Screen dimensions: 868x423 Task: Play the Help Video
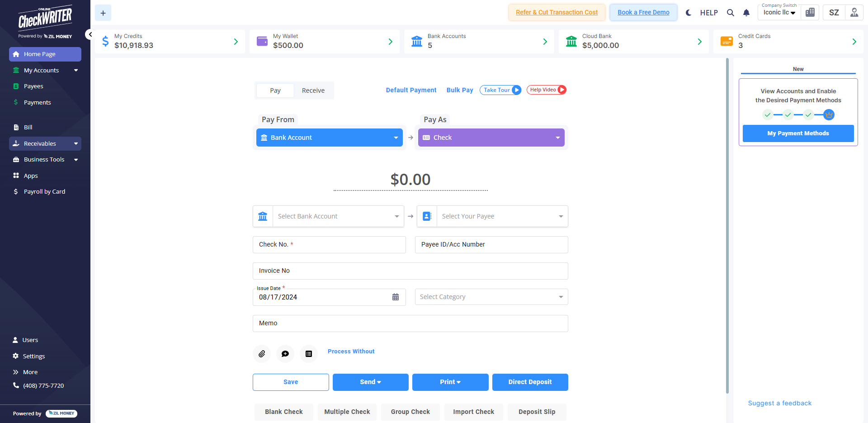click(x=547, y=90)
